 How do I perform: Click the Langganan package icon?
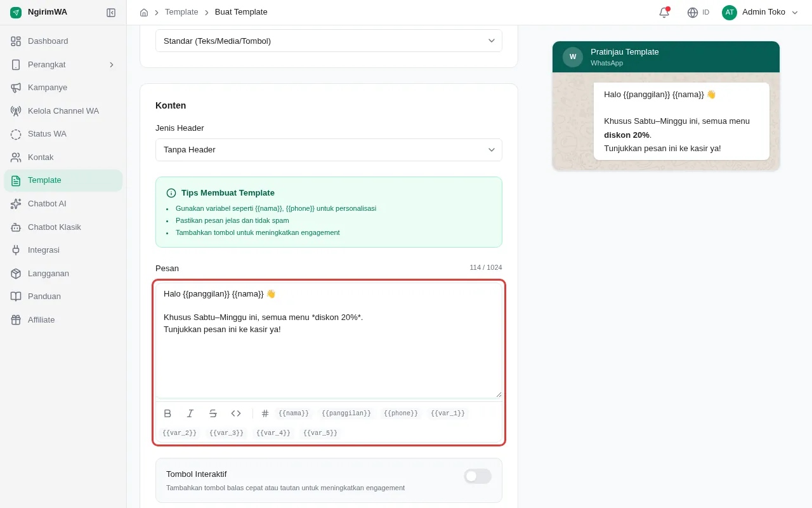[x=16, y=274]
